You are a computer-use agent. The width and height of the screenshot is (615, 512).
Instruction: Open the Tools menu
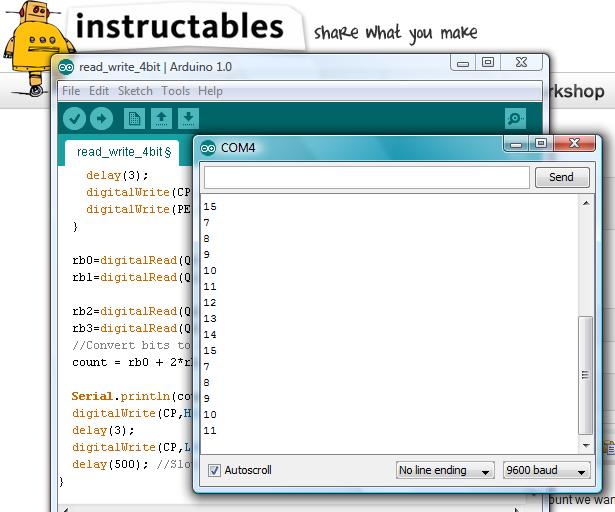coord(175,91)
